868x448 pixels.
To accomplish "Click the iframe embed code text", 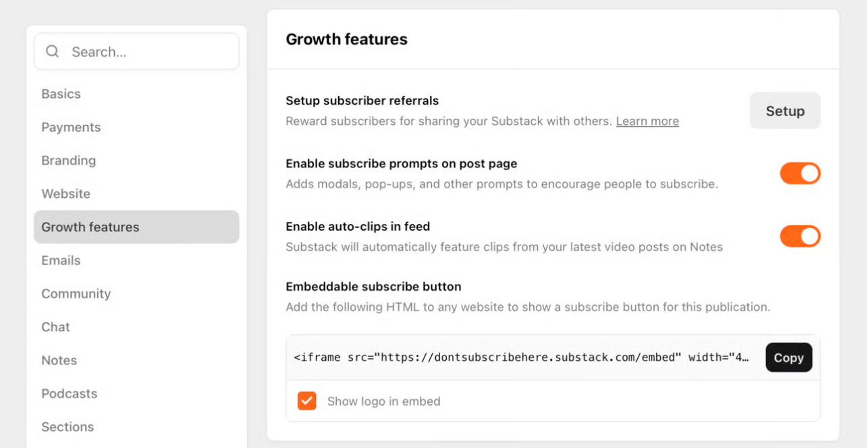I will click(x=521, y=358).
